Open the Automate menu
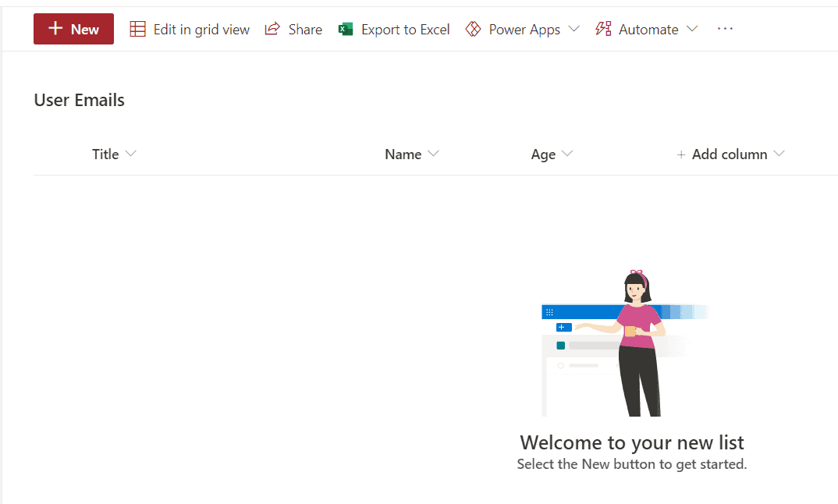The width and height of the screenshot is (838, 504). tap(647, 30)
